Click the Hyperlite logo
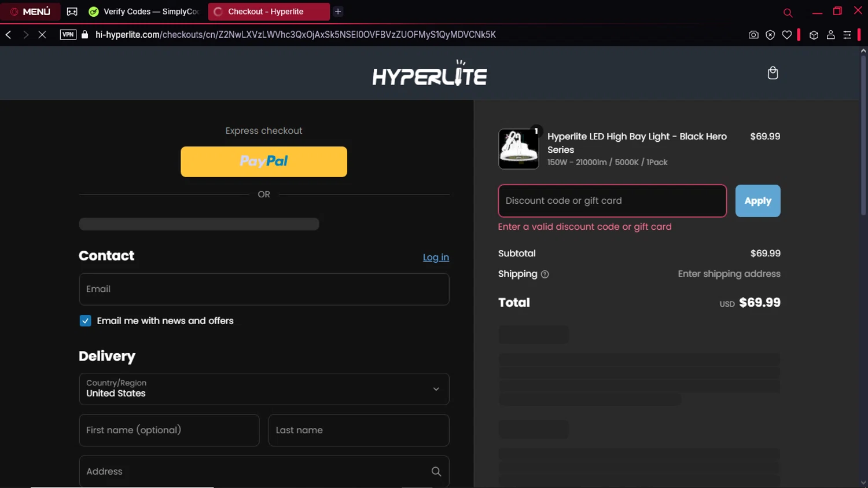 tap(430, 73)
